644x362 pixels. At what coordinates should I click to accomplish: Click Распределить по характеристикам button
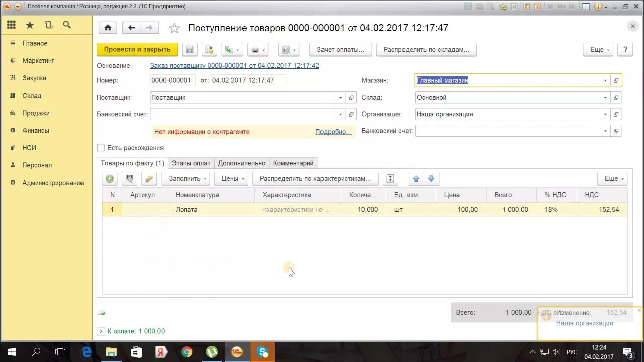click(x=315, y=178)
